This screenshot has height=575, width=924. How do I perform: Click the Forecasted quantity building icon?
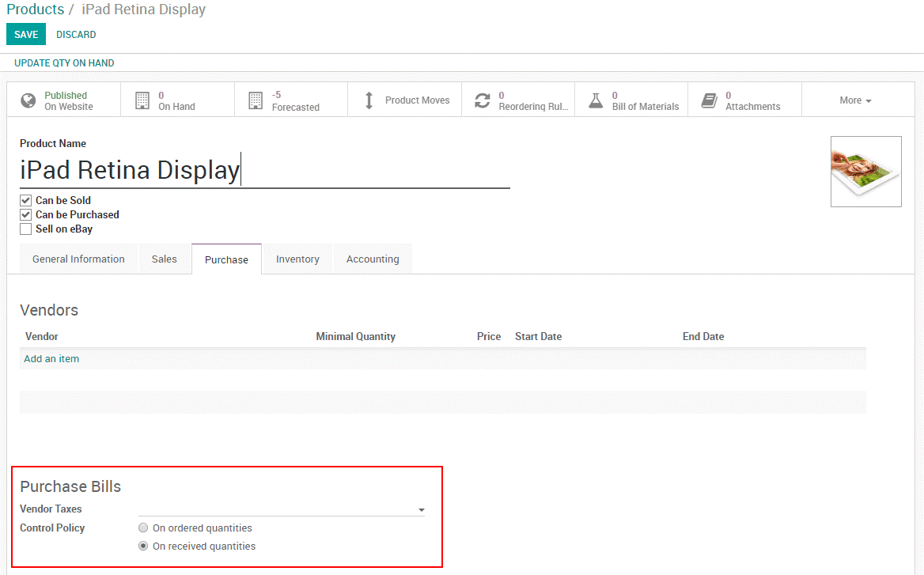tap(256, 100)
